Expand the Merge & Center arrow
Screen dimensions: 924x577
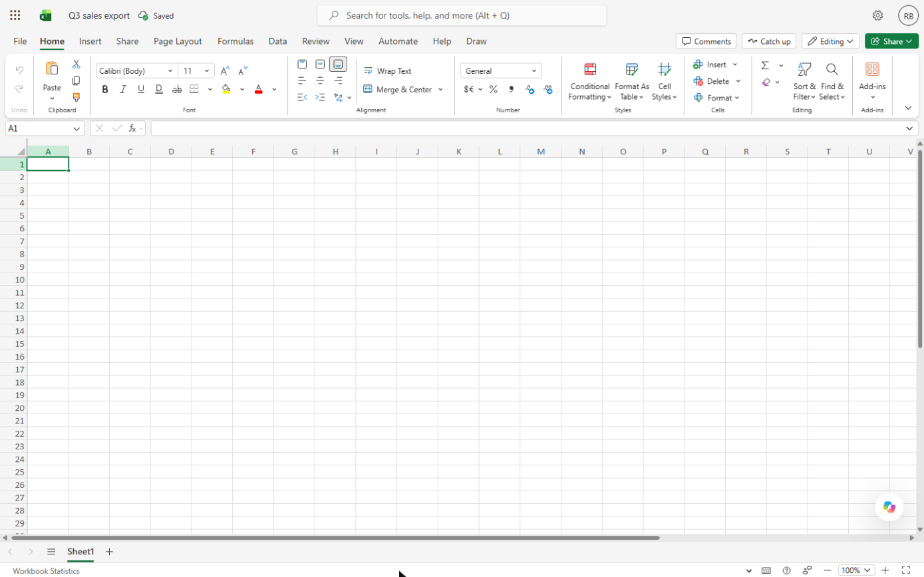coord(440,89)
